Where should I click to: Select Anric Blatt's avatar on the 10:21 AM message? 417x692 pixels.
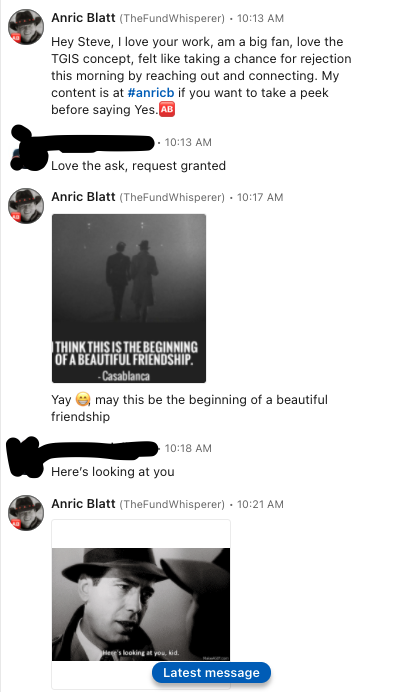tap(26, 513)
